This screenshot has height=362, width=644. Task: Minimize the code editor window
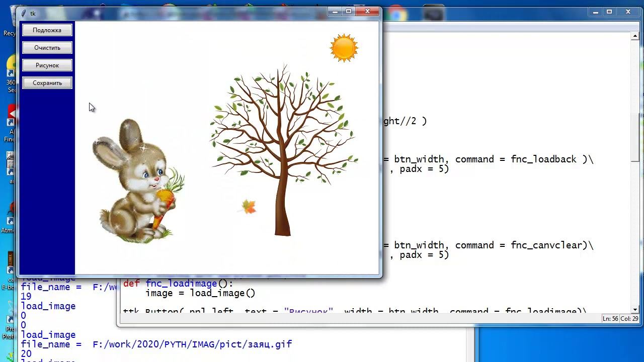pyautogui.click(x=596, y=12)
